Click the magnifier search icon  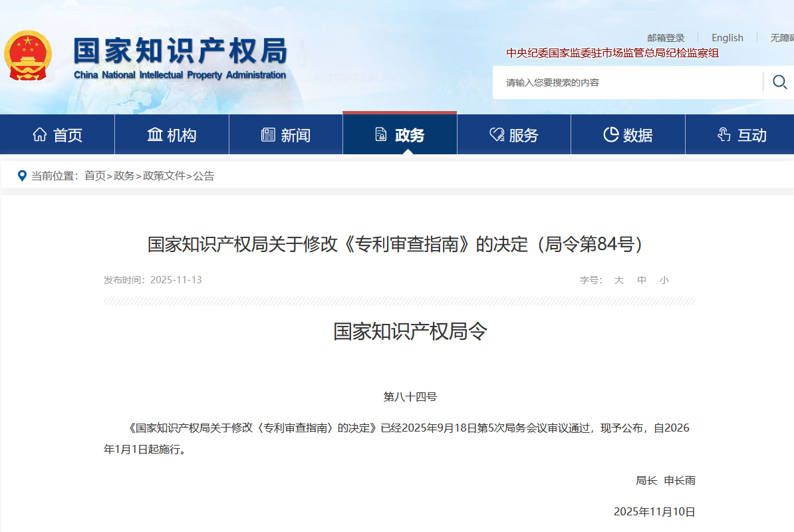[779, 82]
